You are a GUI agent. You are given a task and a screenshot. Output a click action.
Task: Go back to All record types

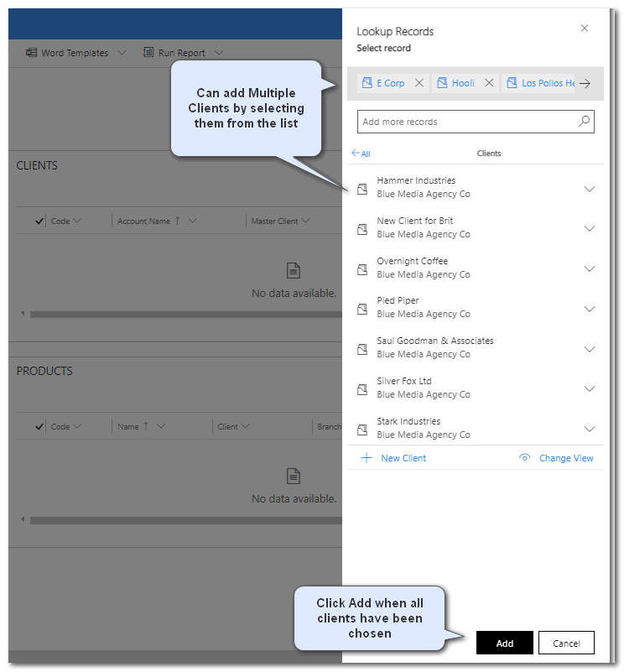coord(361,154)
